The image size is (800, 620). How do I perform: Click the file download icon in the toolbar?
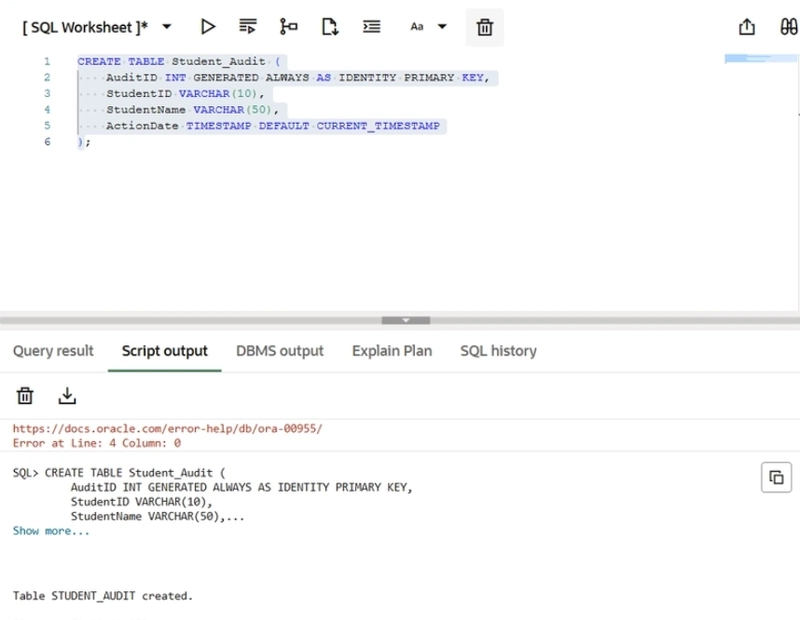330,27
